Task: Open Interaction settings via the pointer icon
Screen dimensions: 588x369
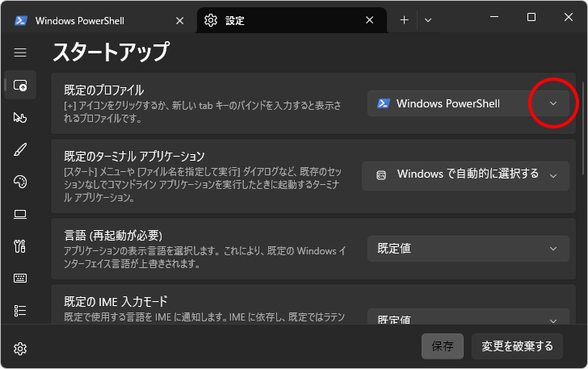Action: 20,117
